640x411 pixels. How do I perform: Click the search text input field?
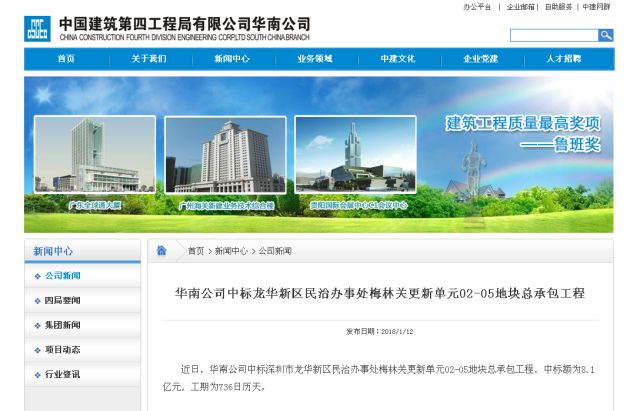point(553,35)
